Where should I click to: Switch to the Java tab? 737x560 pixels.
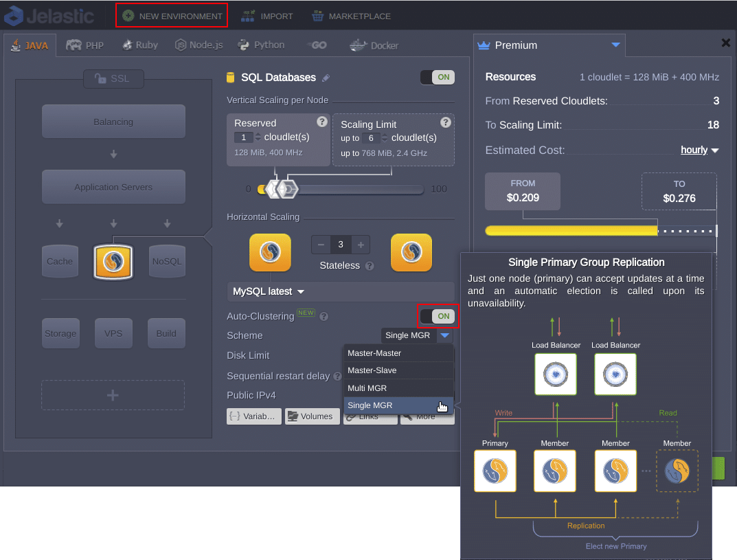pyautogui.click(x=30, y=45)
